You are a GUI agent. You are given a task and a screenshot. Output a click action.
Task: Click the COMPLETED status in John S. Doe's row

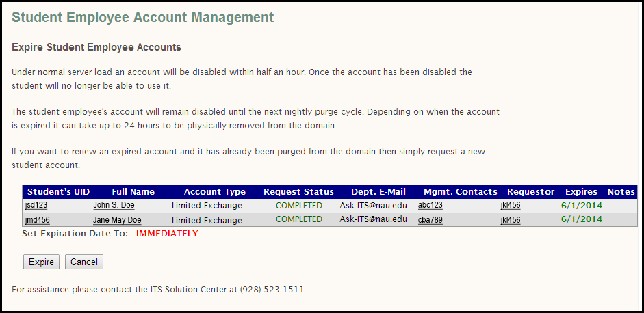298,205
